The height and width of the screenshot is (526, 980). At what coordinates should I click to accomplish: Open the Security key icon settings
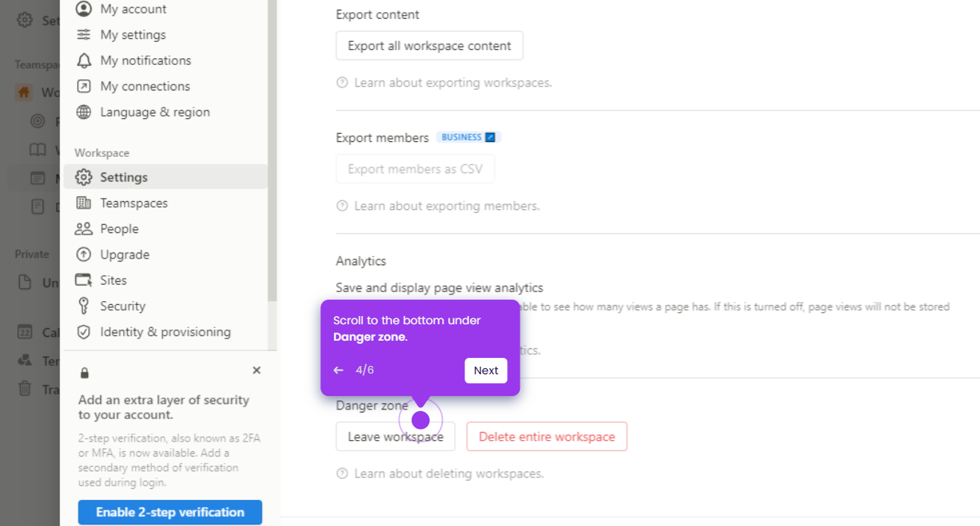[84, 306]
